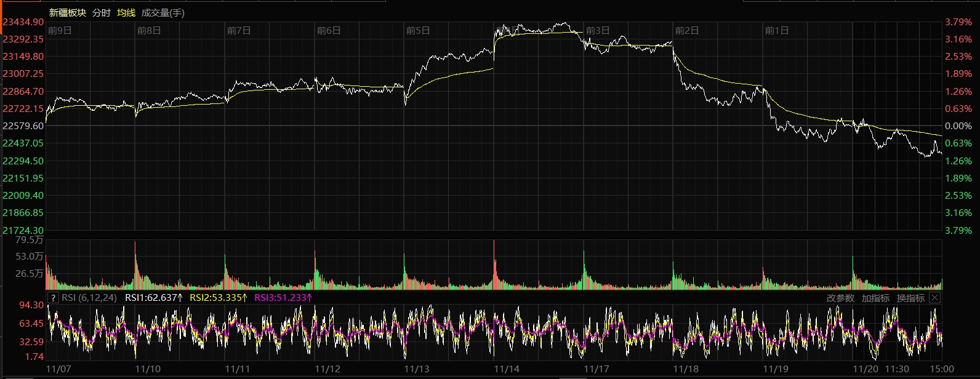Toggle the 均线 average line label
This screenshot has height=379, width=980.
pyautogui.click(x=126, y=13)
